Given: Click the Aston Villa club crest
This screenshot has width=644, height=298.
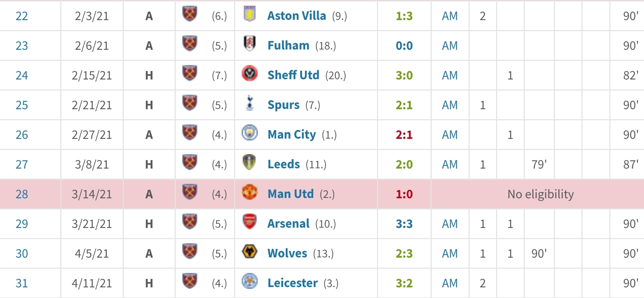Looking at the screenshot, I should [x=250, y=14].
